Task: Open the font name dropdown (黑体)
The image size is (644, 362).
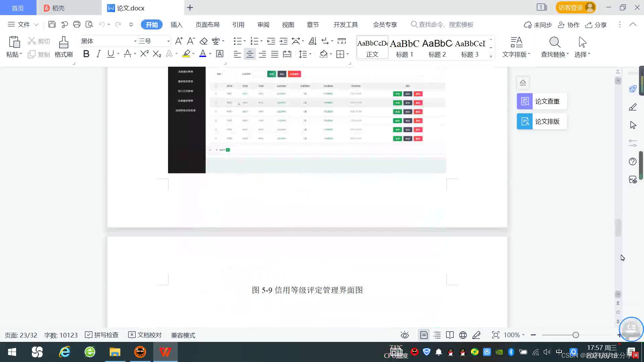Action: pos(135,41)
